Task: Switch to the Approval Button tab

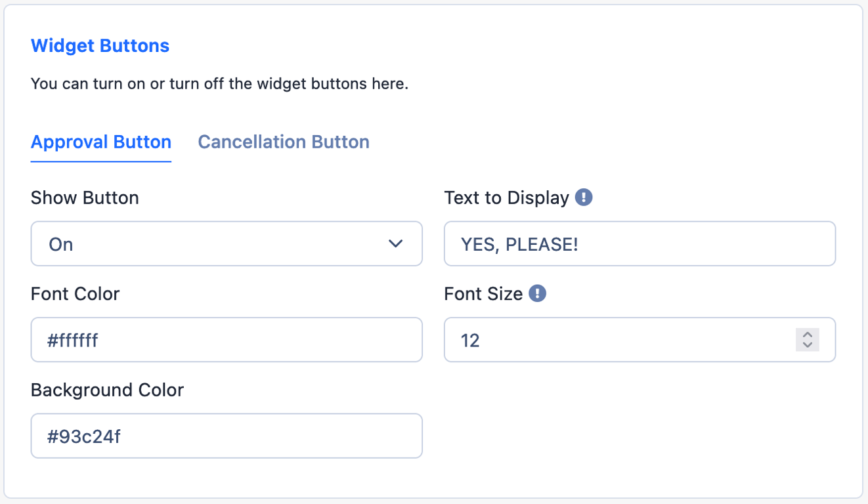Action: click(101, 142)
